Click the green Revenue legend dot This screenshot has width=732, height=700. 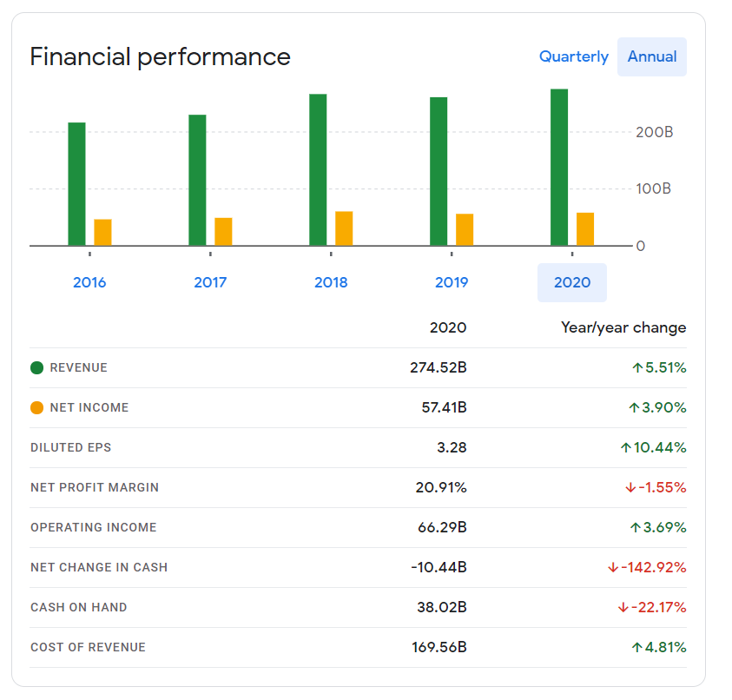tap(36, 368)
